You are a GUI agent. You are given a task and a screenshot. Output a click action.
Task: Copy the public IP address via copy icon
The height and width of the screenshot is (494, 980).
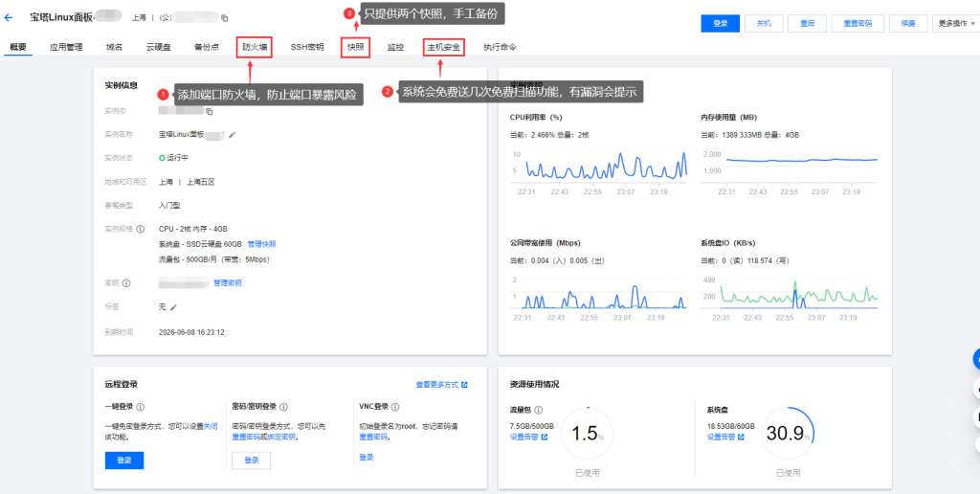click(225, 19)
